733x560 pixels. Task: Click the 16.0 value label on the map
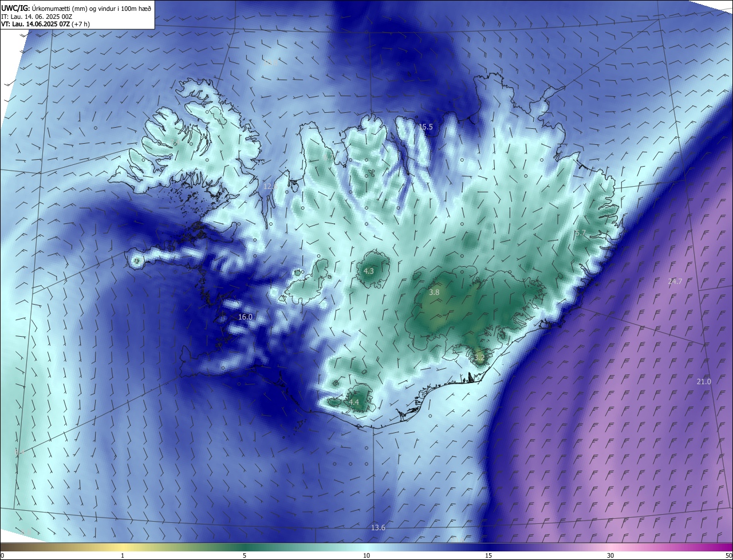pos(245,317)
